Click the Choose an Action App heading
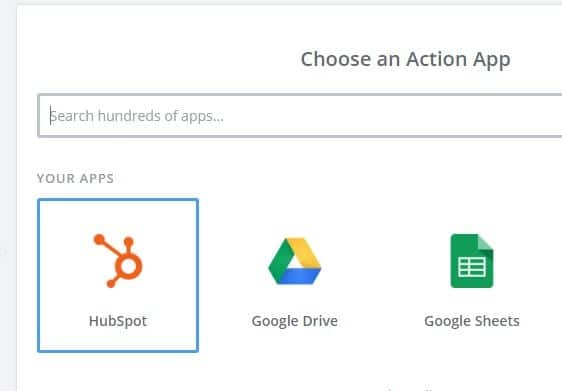562x391 pixels. click(405, 59)
